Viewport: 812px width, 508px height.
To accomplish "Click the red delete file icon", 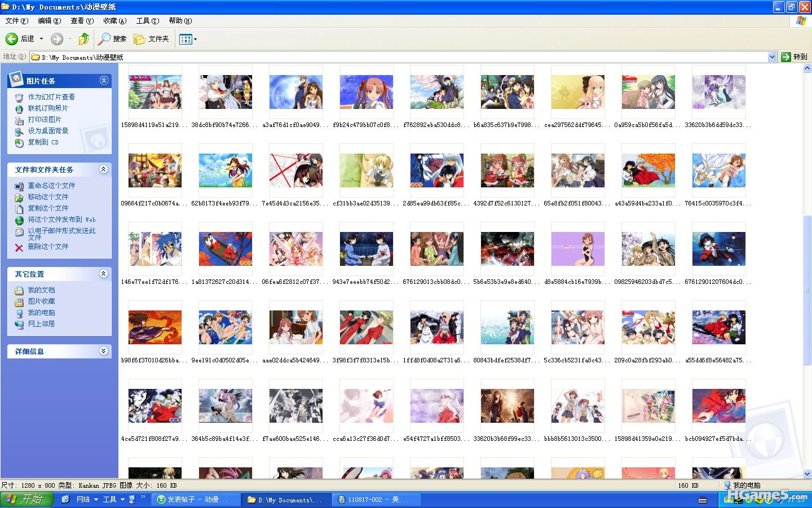I will [19, 247].
